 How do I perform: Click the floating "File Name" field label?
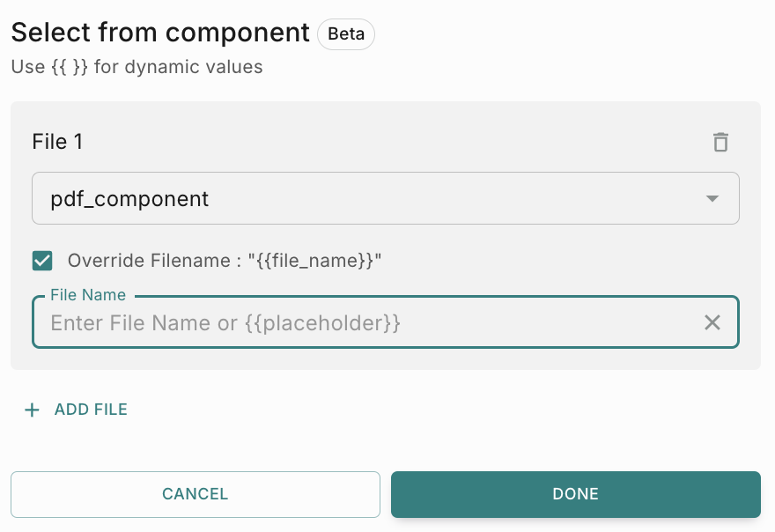(x=88, y=295)
